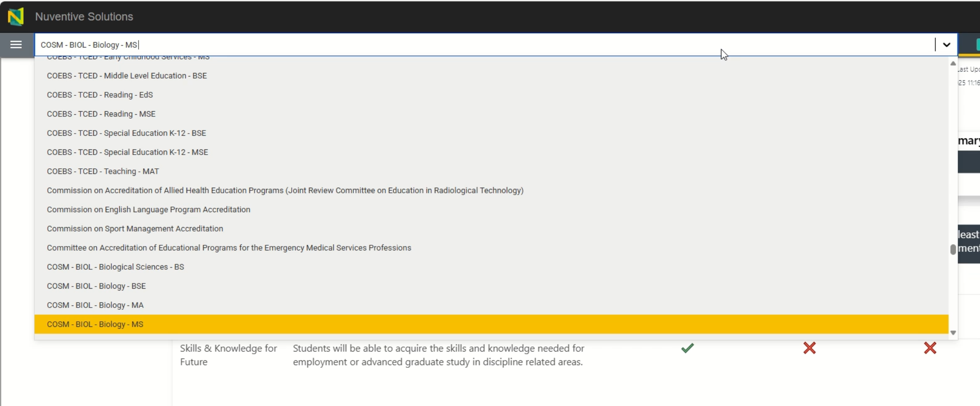Collapse the unit selector dropdown arrow
Viewport: 980px width, 406px height.
[x=946, y=45]
